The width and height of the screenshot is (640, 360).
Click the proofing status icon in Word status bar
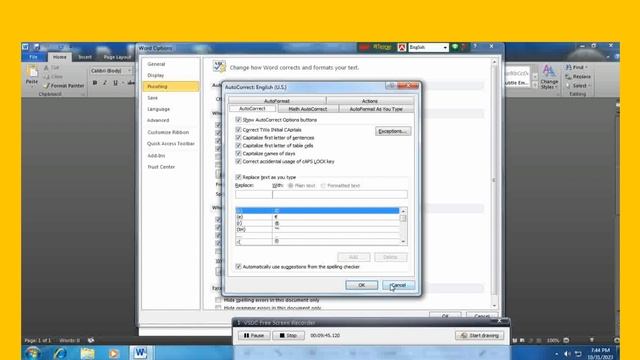[x=91, y=340]
